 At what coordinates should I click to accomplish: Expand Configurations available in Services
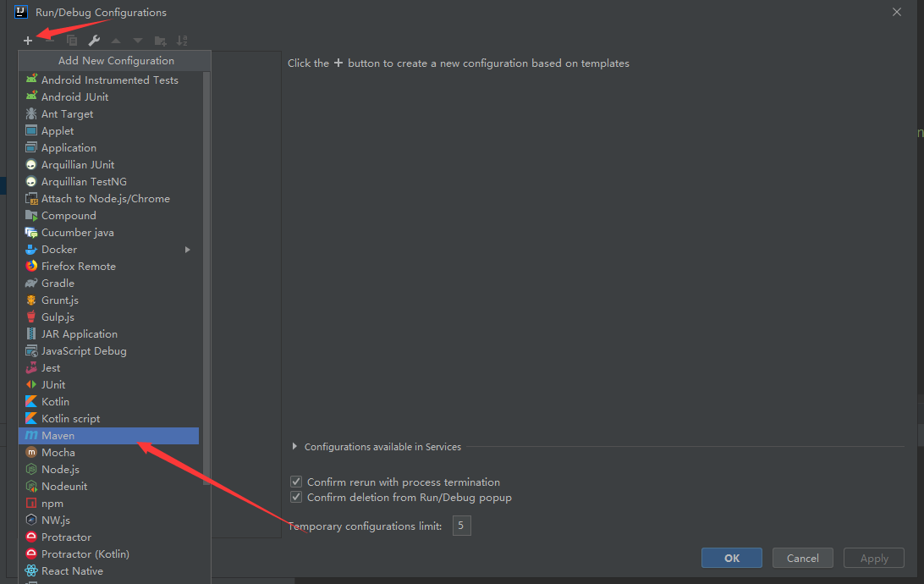294,447
